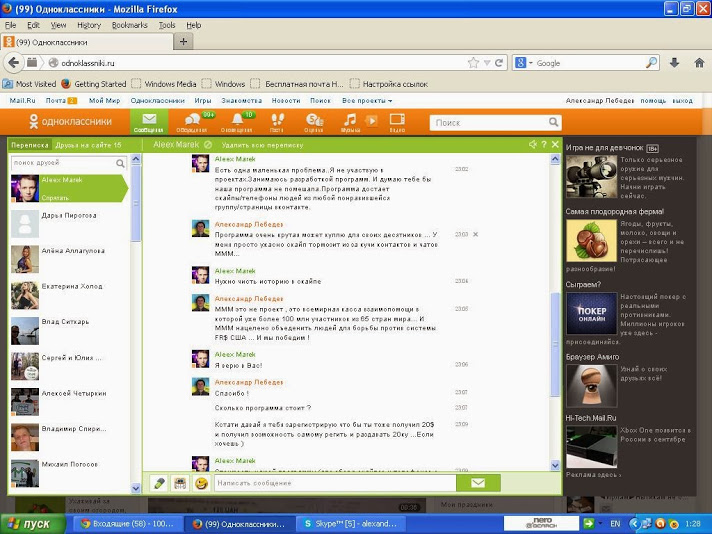Expand the Все проекты dropdown

(x=367, y=101)
